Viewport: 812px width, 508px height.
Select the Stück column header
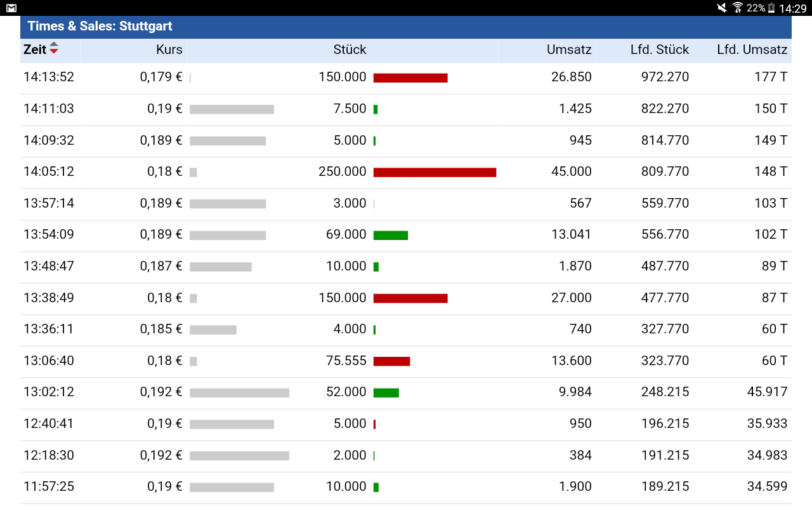pyautogui.click(x=350, y=50)
